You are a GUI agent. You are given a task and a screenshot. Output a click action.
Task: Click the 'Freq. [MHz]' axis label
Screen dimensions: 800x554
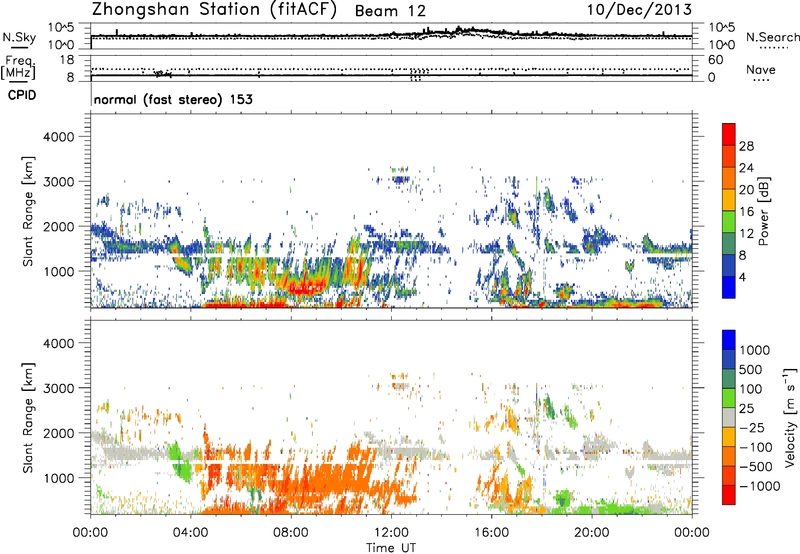point(20,68)
